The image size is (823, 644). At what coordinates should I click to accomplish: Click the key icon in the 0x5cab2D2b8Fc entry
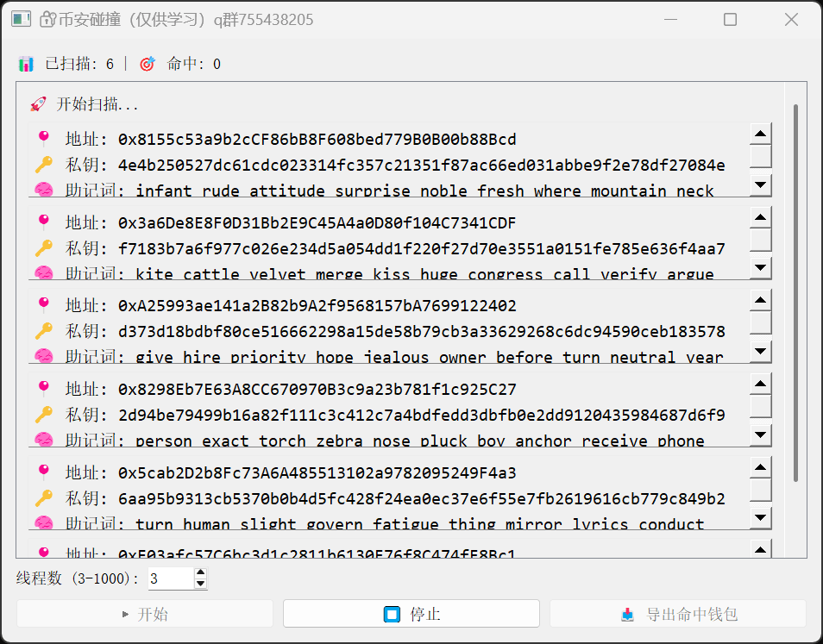44,498
